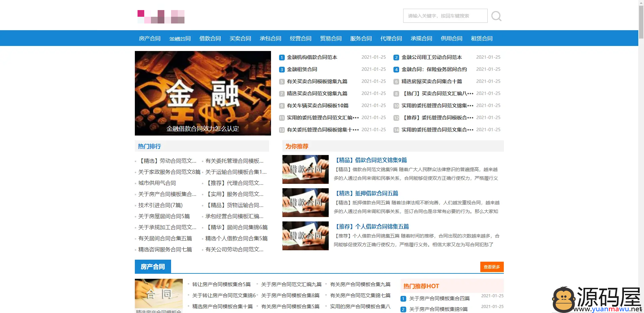This screenshot has width=644, height=313.
Task: Select 贸易合同 in the navigation bar
Action: click(331, 39)
